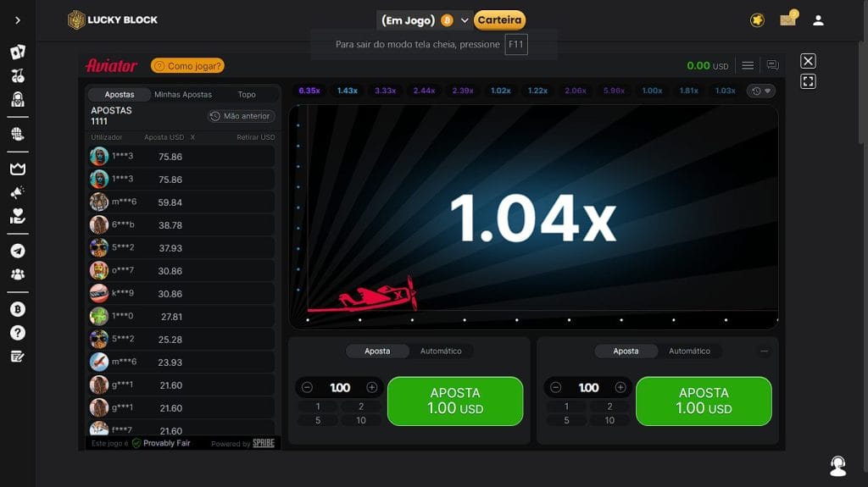Select Aposta mode in right bet panel

pyautogui.click(x=626, y=351)
